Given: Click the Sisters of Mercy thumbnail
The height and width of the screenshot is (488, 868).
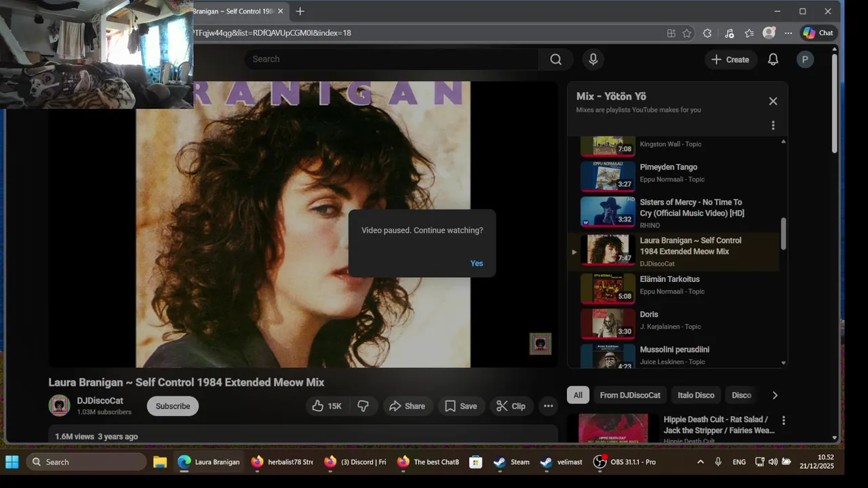Looking at the screenshot, I should click(608, 211).
